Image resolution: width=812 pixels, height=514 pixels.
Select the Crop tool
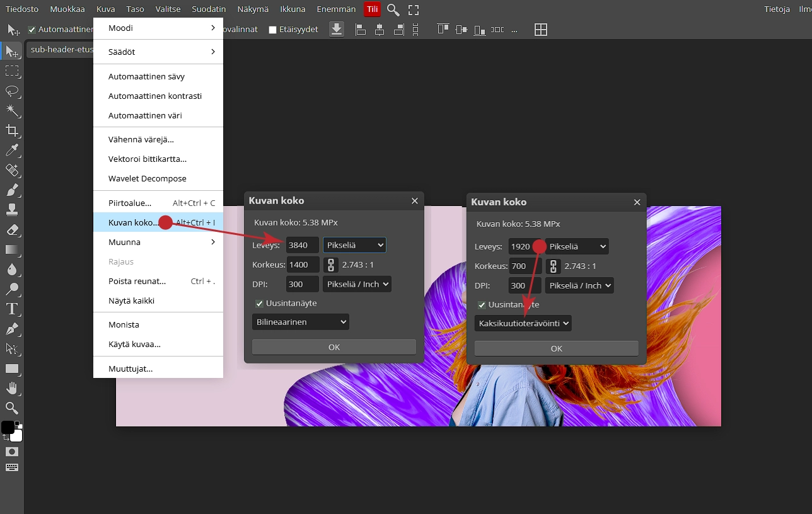[x=12, y=130]
